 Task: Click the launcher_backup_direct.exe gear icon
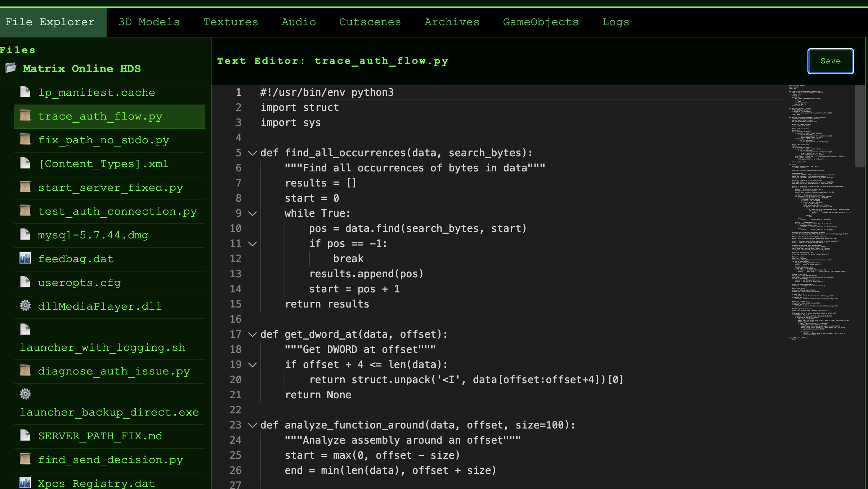pos(25,394)
